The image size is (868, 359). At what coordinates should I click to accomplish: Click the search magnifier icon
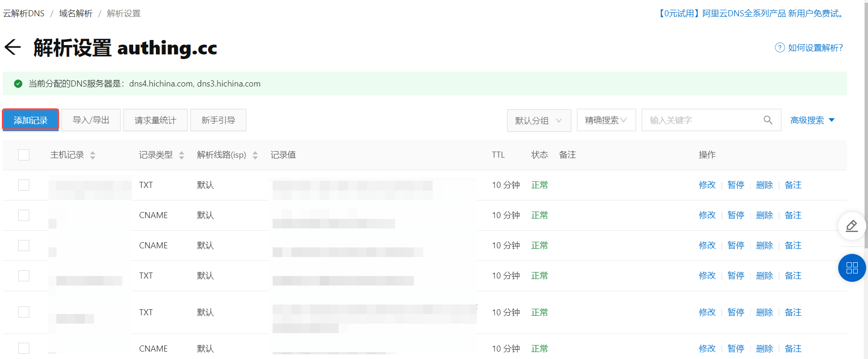768,120
